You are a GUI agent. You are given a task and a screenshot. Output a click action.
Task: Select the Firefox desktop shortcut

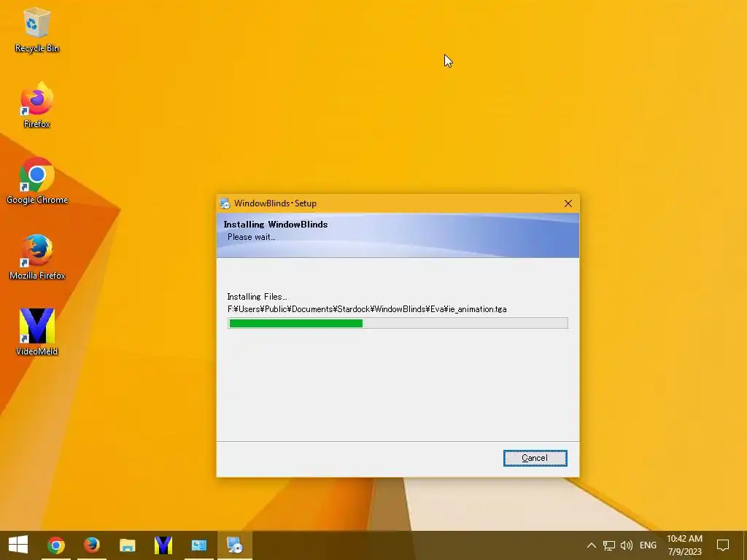point(36,105)
